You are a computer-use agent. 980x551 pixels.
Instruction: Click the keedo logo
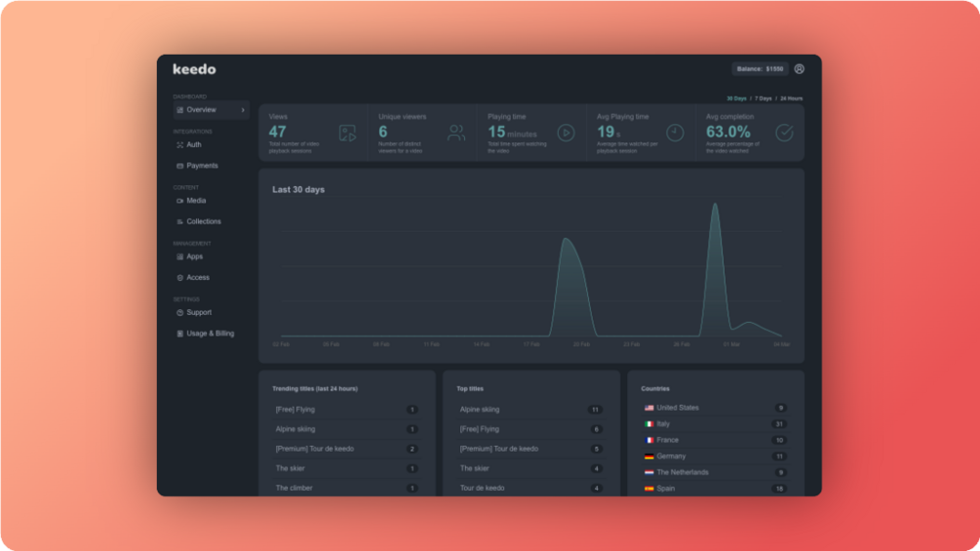pos(194,68)
